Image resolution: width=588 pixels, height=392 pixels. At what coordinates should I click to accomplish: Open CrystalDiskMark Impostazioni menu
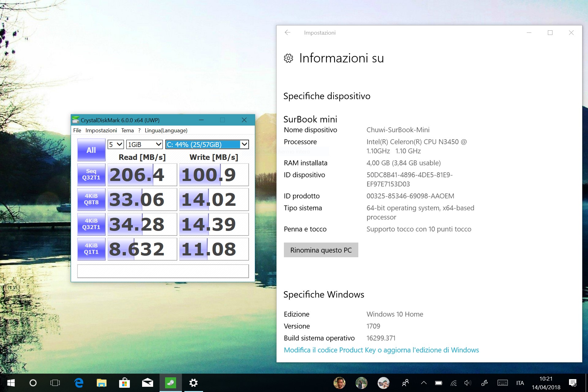tap(101, 130)
